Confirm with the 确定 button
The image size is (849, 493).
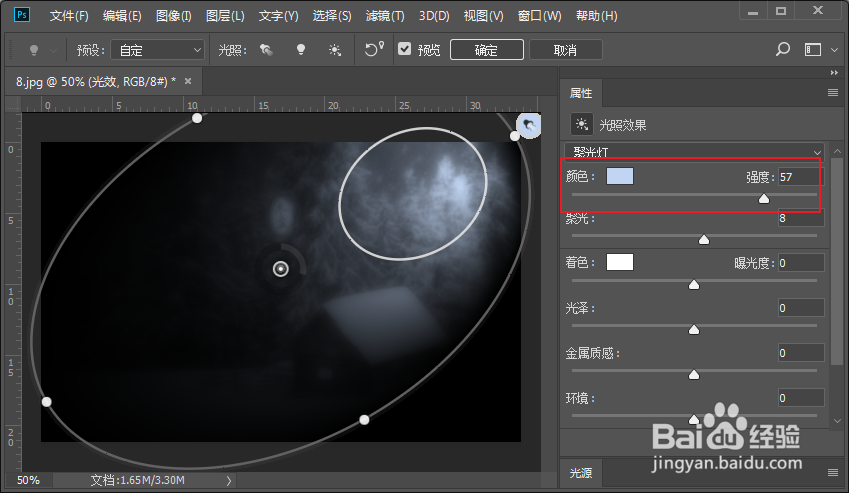tap(487, 50)
